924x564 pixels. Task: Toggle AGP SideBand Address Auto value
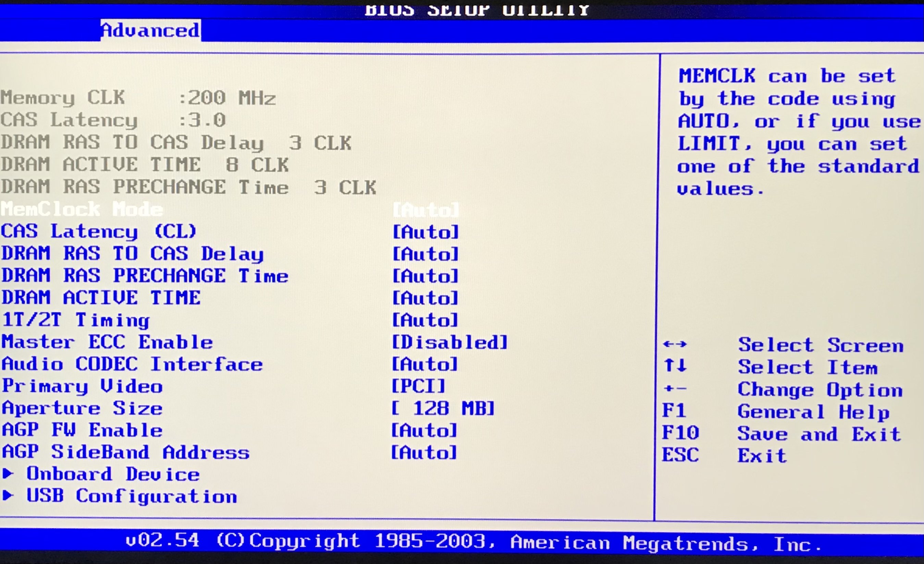click(424, 452)
